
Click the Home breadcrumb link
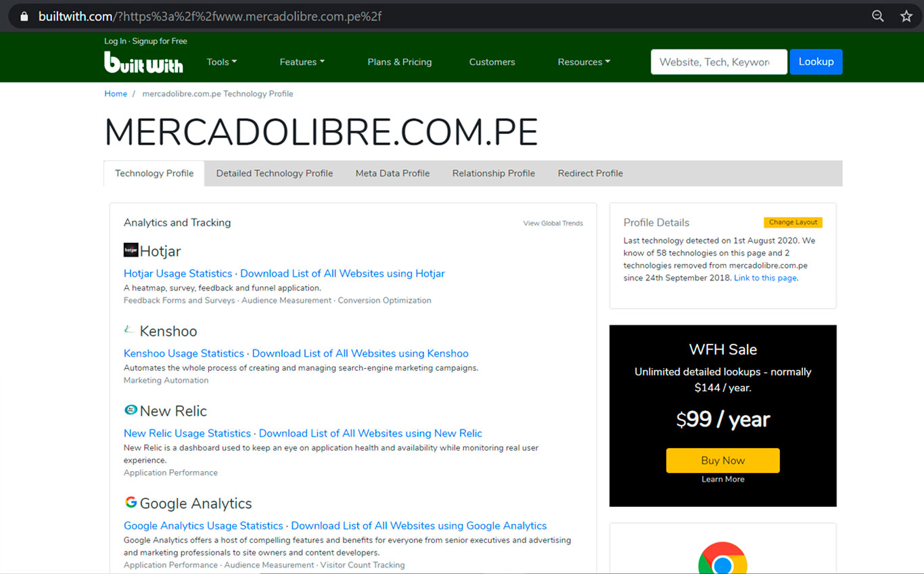point(116,93)
